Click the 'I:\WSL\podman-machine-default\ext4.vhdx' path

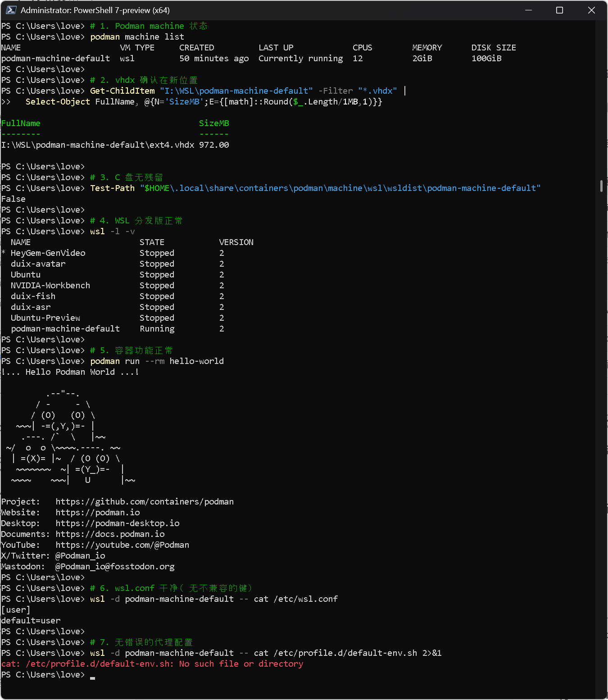[98, 145]
